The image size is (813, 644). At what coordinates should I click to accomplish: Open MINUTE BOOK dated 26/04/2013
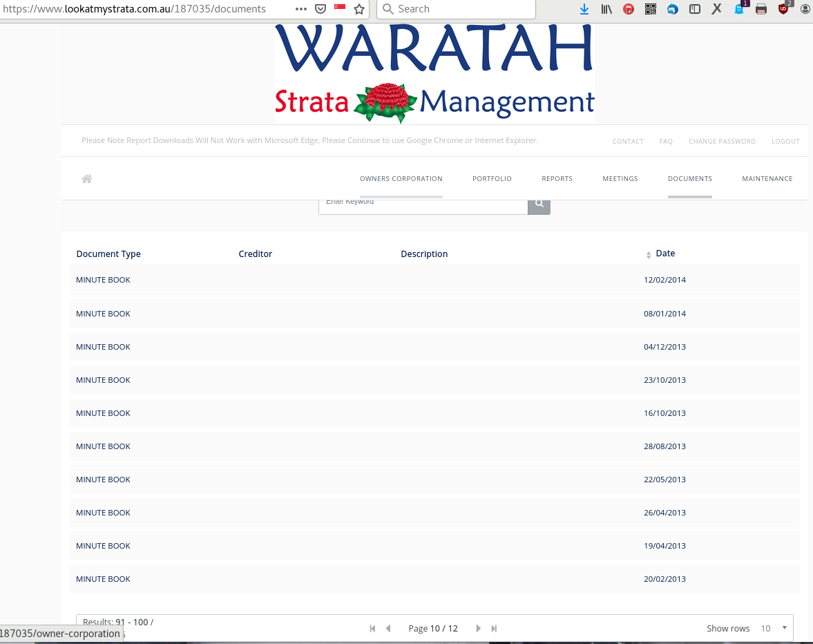pos(103,513)
